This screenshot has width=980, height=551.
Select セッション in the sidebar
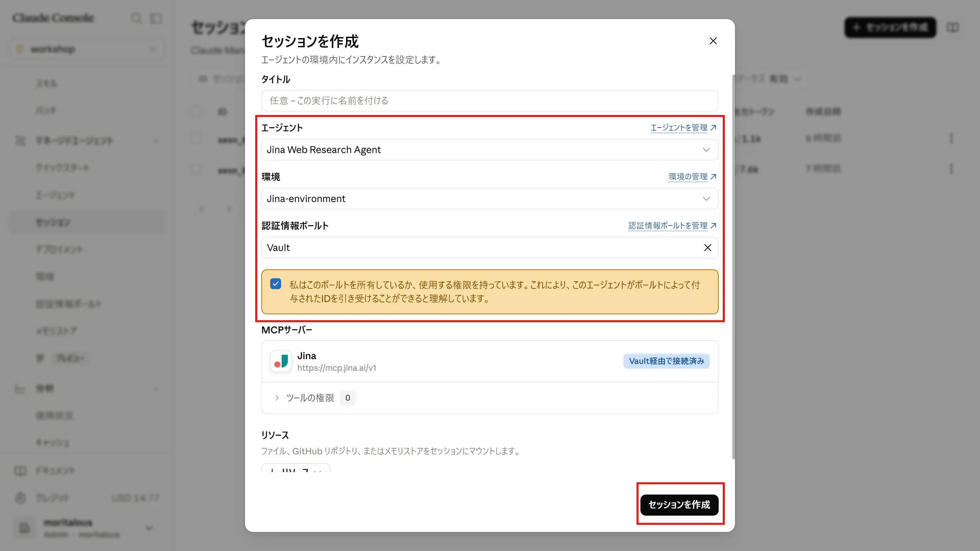pyautogui.click(x=87, y=222)
